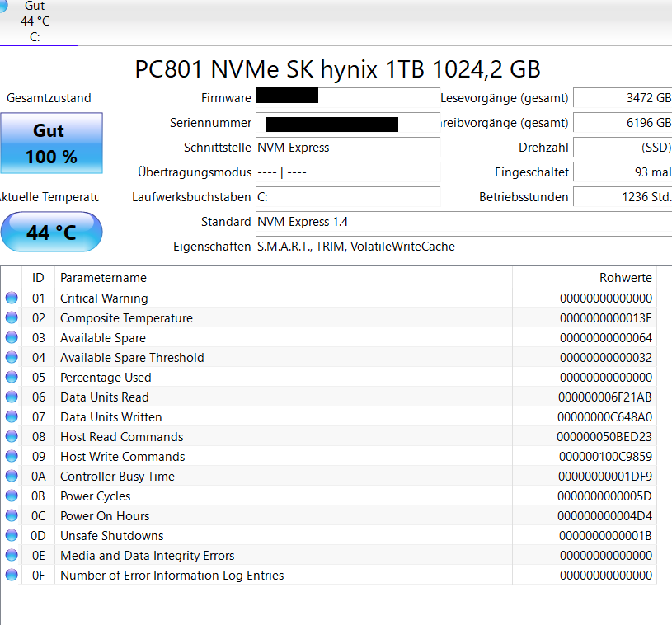Click the status icon for Percentage Used

[12, 377]
